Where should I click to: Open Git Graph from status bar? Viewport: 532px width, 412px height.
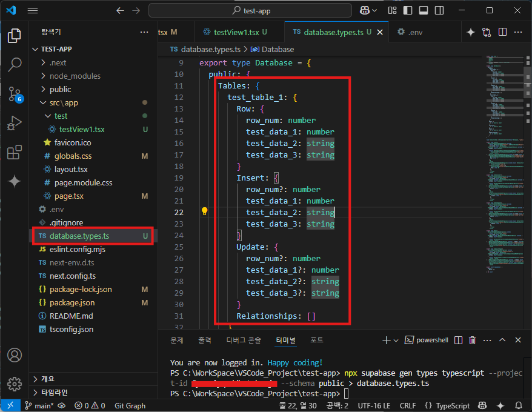pyautogui.click(x=130, y=405)
